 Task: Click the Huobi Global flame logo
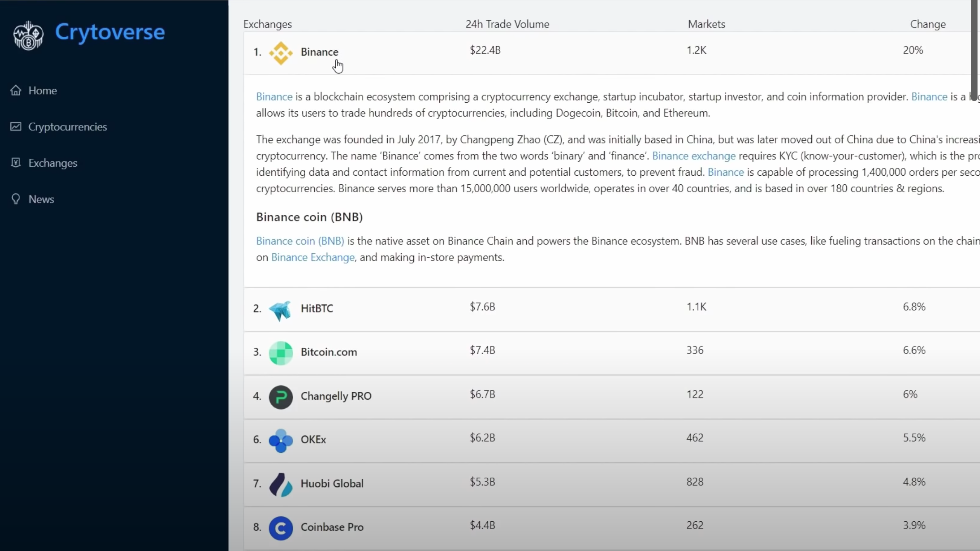pyautogui.click(x=281, y=485)
